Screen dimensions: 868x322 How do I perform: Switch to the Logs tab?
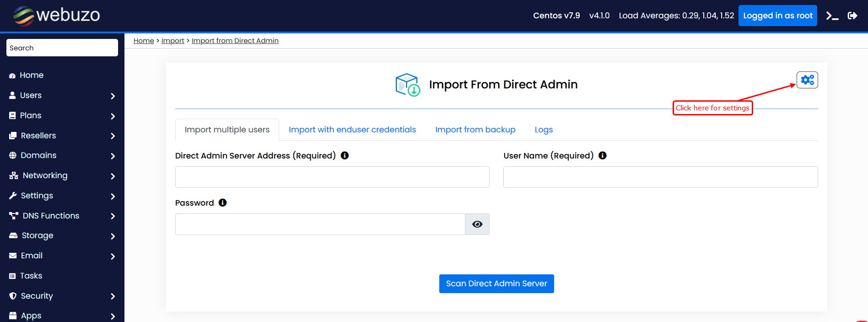(x=544, y=130)
